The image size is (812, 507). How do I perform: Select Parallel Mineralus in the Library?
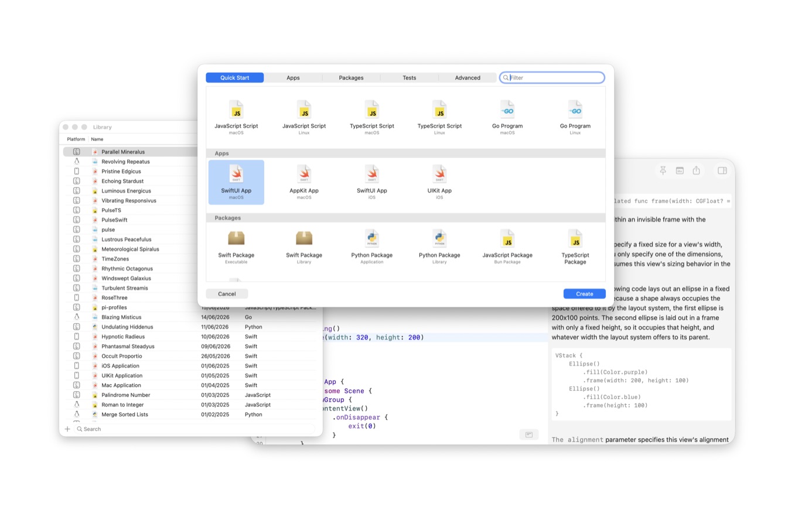130,152
